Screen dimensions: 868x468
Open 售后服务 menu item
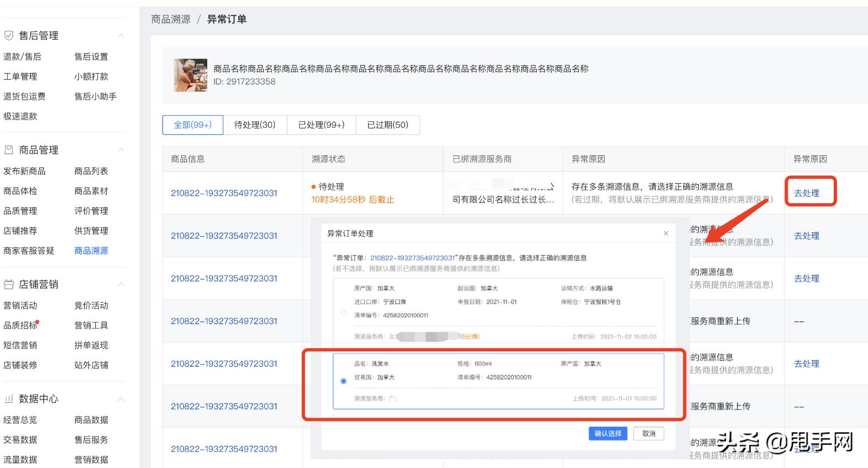[x=91, y=440]
